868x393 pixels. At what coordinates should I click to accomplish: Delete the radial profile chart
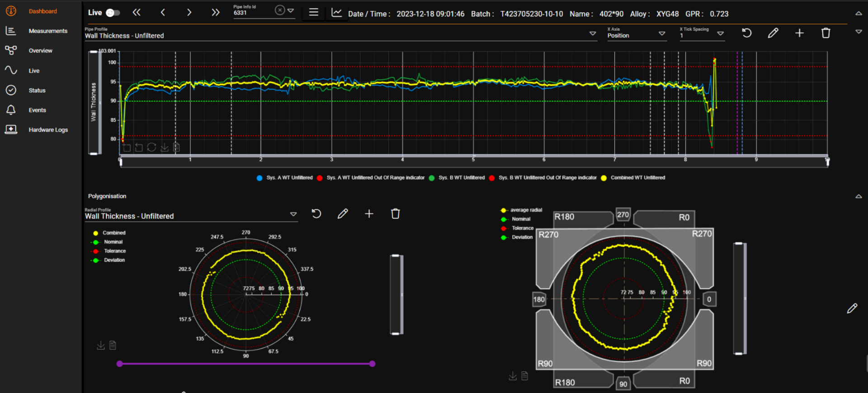tap(396, 213)
